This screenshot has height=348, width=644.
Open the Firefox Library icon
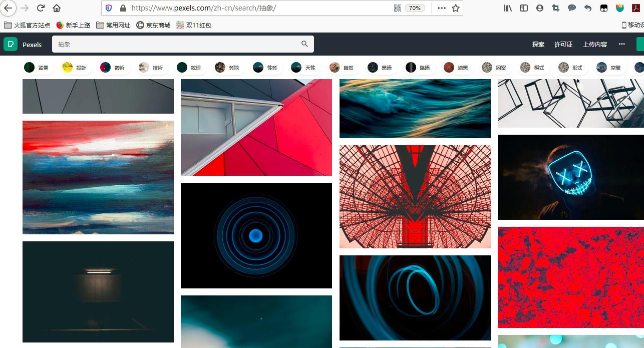508,8
